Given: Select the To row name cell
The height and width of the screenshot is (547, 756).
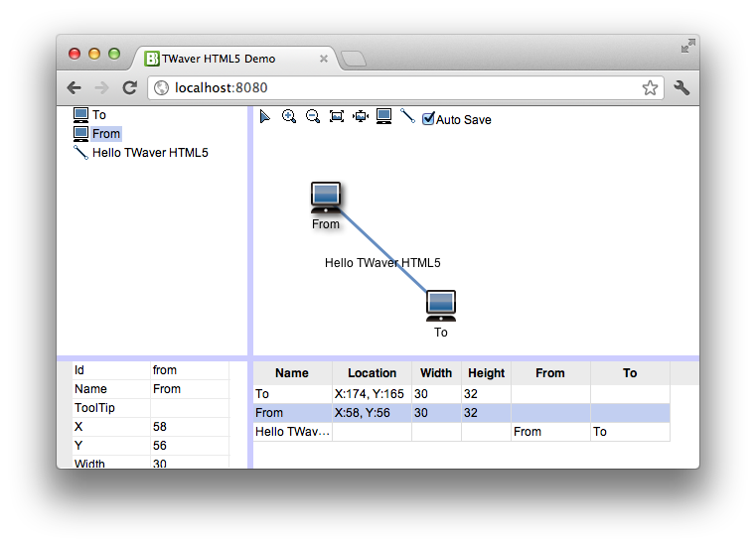Looking at the screenshot, I should click(292, 394).
